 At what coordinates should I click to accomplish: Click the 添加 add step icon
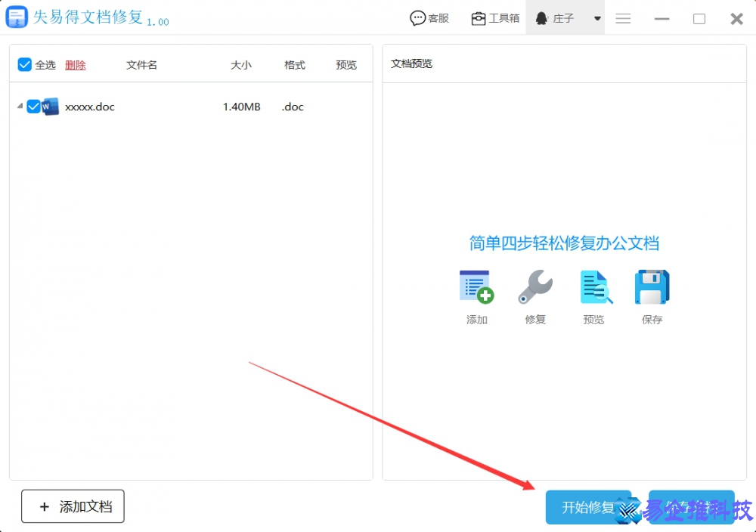[476, 287]
